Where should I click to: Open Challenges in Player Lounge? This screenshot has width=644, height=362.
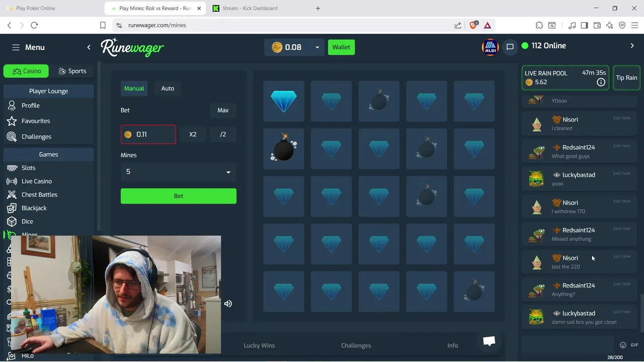click(x=36, y=137)
